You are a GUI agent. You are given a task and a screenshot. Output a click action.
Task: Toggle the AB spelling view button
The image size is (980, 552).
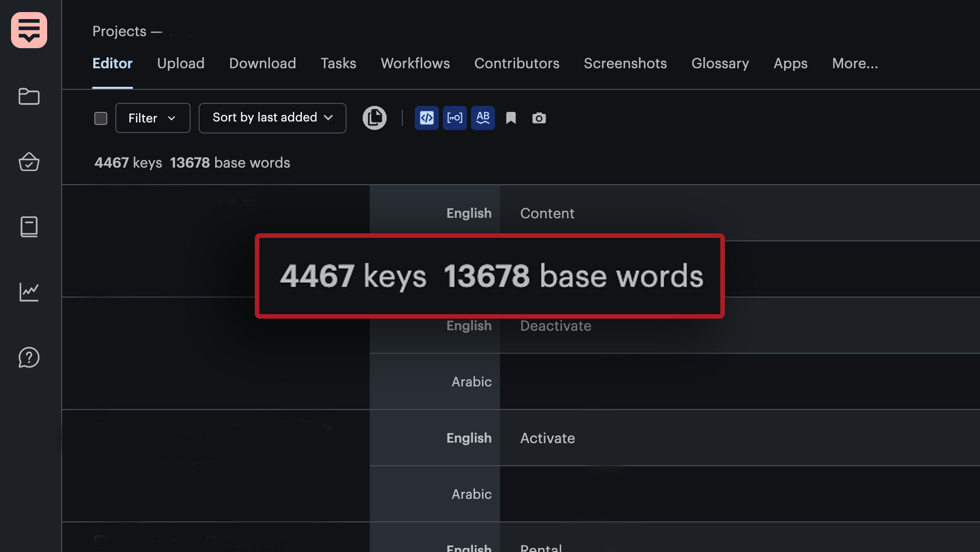click(x=482, y=118)
